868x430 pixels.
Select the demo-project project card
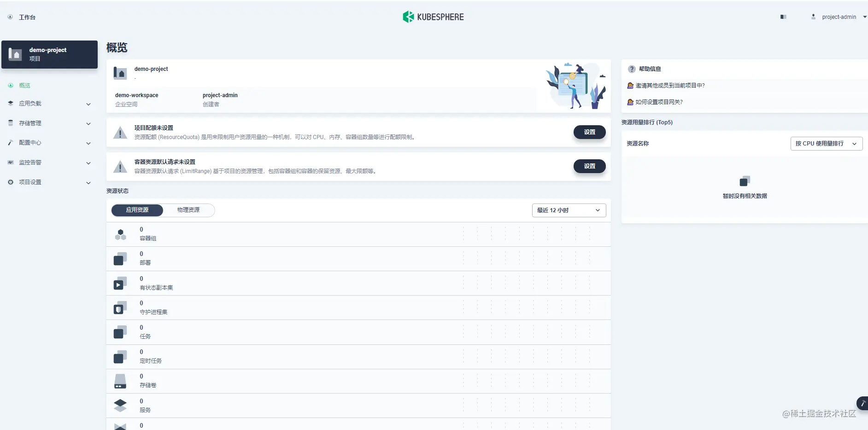pos(50,54)
